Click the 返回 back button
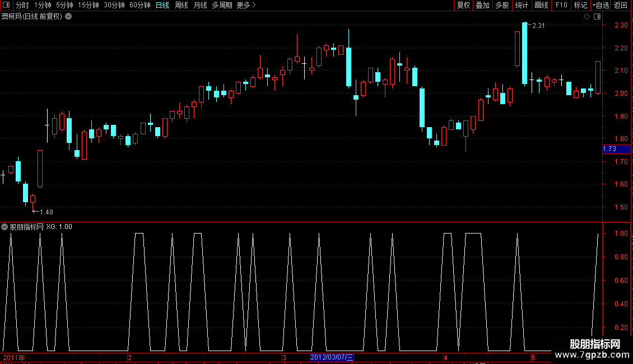Screen dimensions: 633x364 [621, 5]
